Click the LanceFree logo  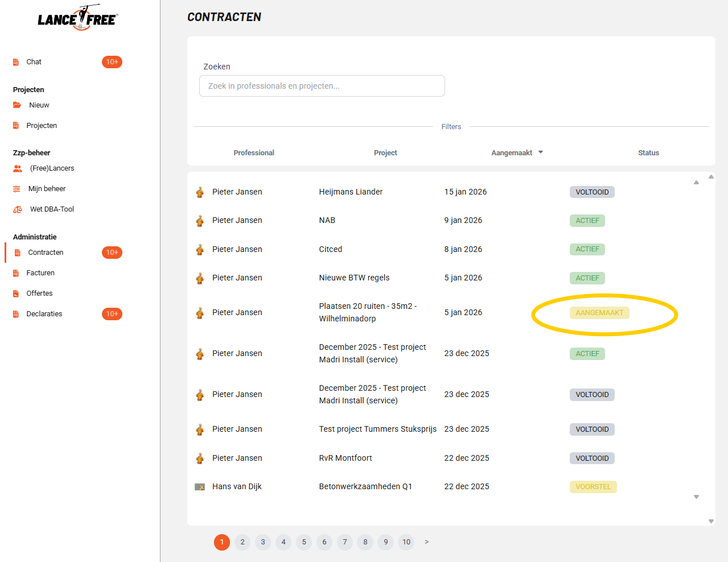click(77, 19)
